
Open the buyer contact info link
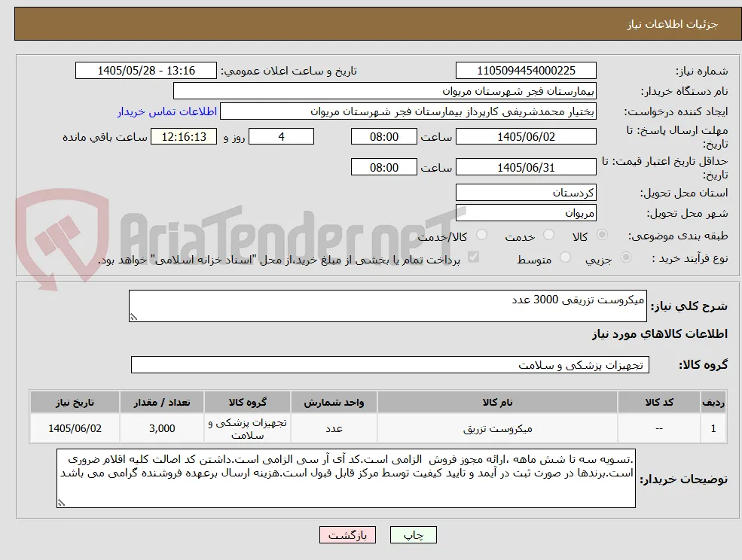click(x=167, y=111)
